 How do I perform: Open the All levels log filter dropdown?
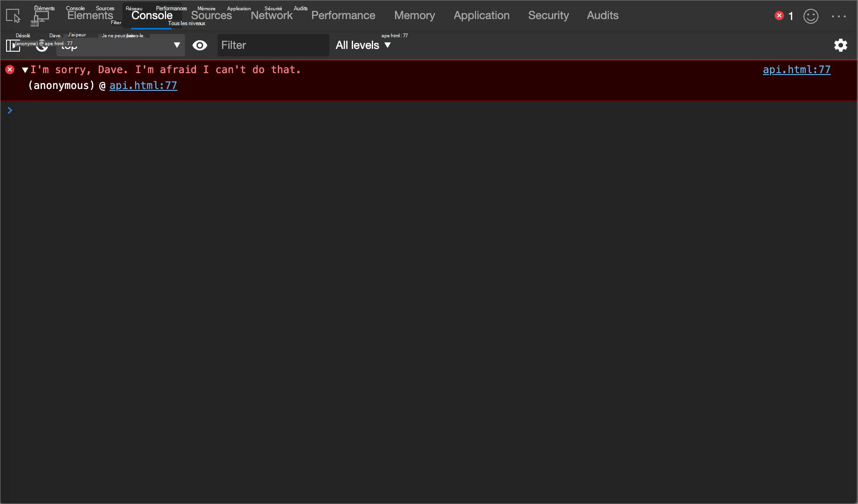coord(363,45)
